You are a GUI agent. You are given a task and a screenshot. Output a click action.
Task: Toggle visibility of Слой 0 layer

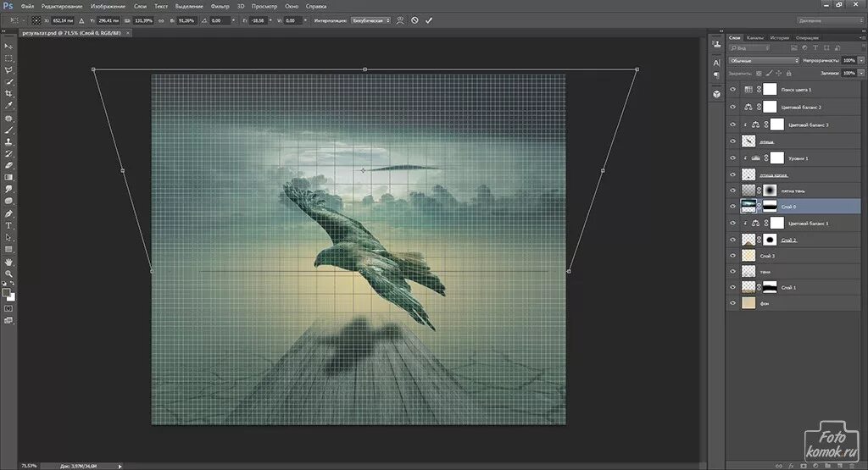[733, 207]
